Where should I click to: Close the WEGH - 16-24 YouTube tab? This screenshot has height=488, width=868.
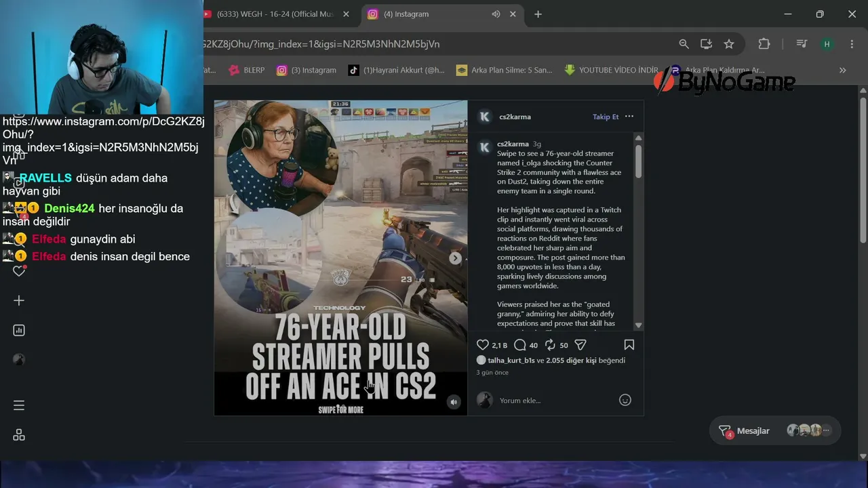(346, 14)
